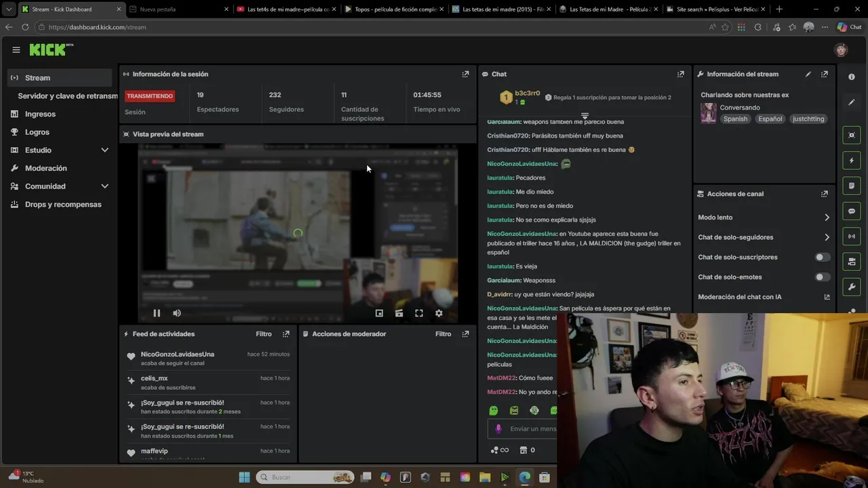Toggle the chat bubble widget in sidebar
The height and width of the screenshot is (488, 868).
click(x=852, y=211)
